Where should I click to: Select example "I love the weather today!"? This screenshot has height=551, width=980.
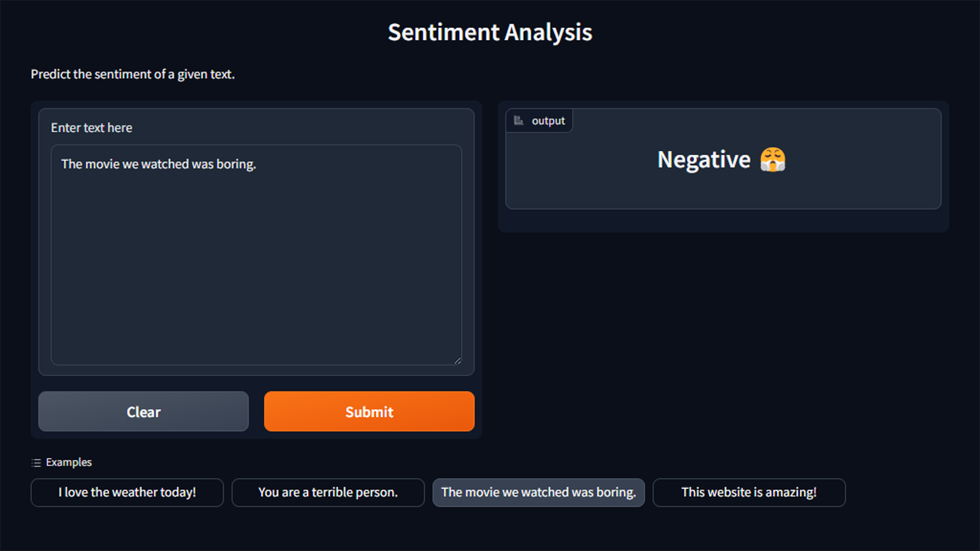[127, 492]
